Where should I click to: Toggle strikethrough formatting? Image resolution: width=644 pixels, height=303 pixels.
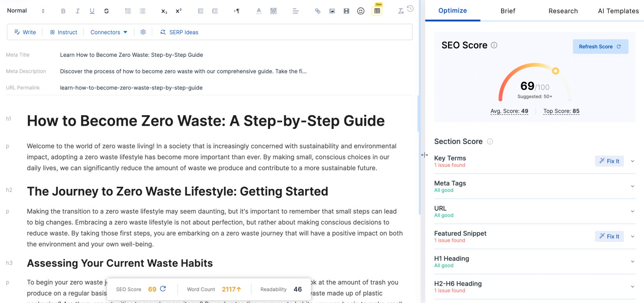click(106, 11)
